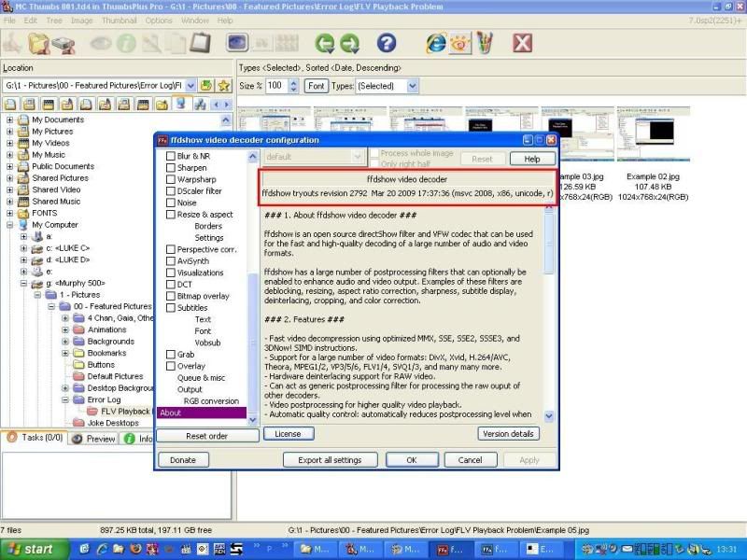Screen dimensions: 747x560
Task: Expand the My Pictures tree node
Action: [9, 132]
